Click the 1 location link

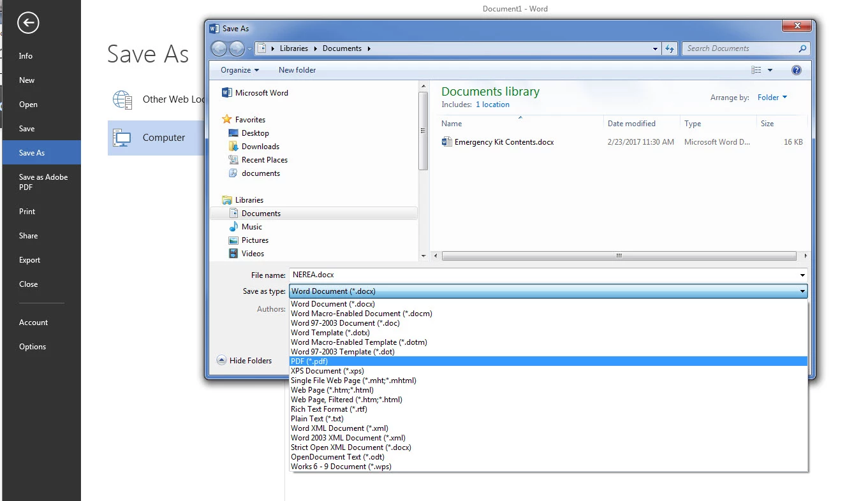pos(492,105)
